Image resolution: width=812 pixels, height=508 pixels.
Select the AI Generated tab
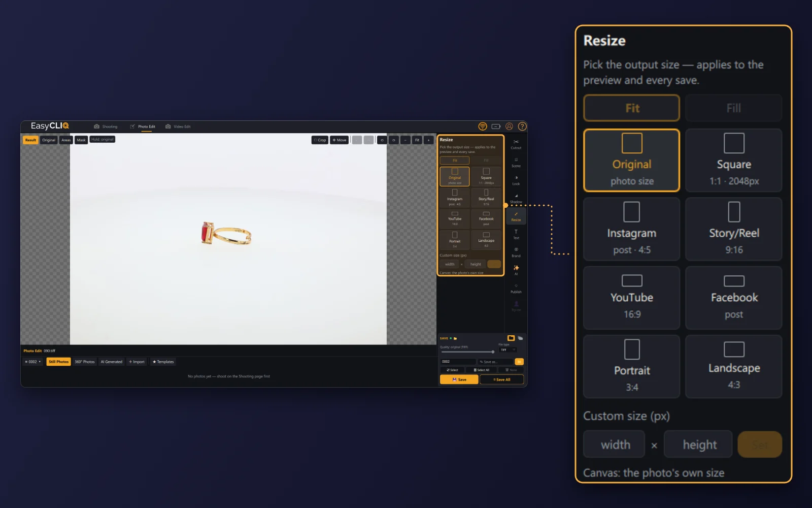[x=112, y=362]
